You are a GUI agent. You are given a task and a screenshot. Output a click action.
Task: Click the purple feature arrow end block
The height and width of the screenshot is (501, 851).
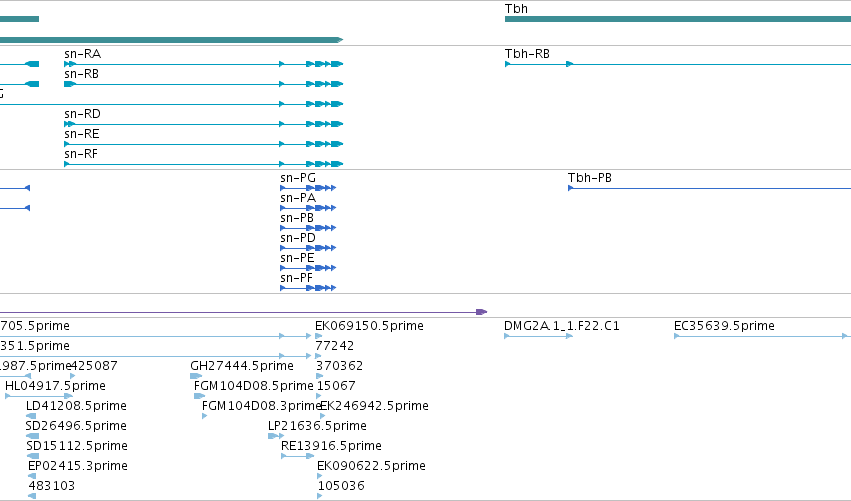481,312
